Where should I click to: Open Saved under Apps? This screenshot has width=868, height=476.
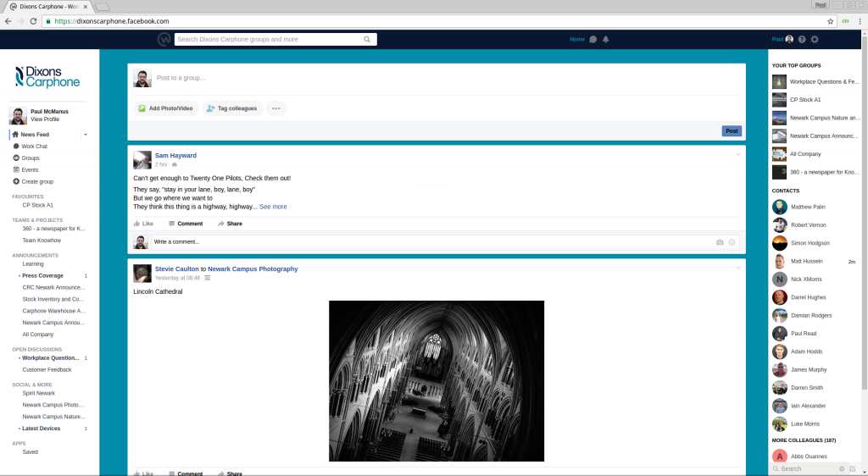click(31, 451)
